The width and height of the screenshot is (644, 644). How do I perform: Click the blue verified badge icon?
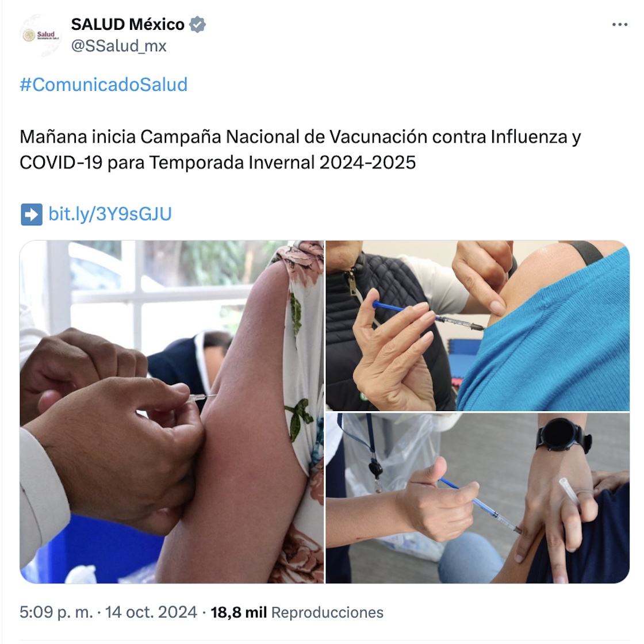click(198, 25)
